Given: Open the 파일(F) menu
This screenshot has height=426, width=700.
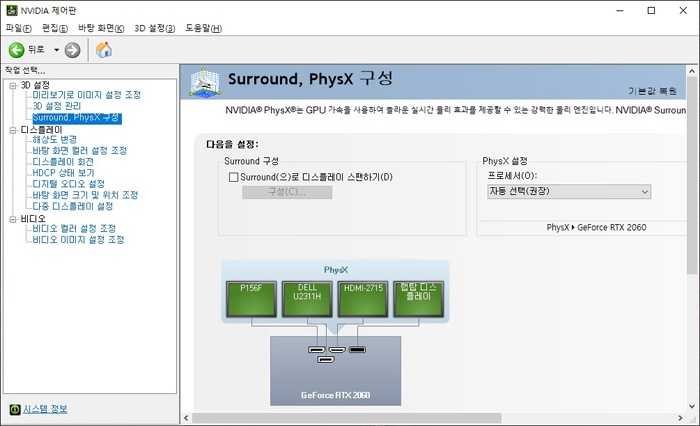Looking at the screenshot, I should (19, 28).
